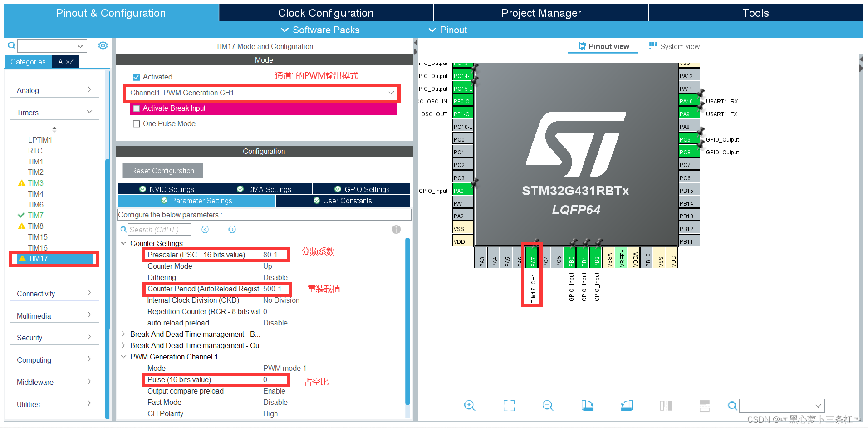Enable Activate Break Input checkbox

point(136,108)
